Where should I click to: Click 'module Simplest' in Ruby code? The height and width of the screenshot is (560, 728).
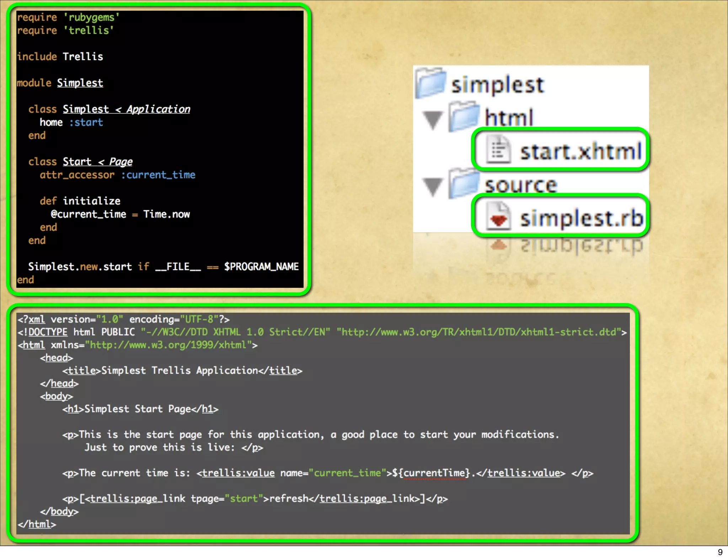(60, 83)
